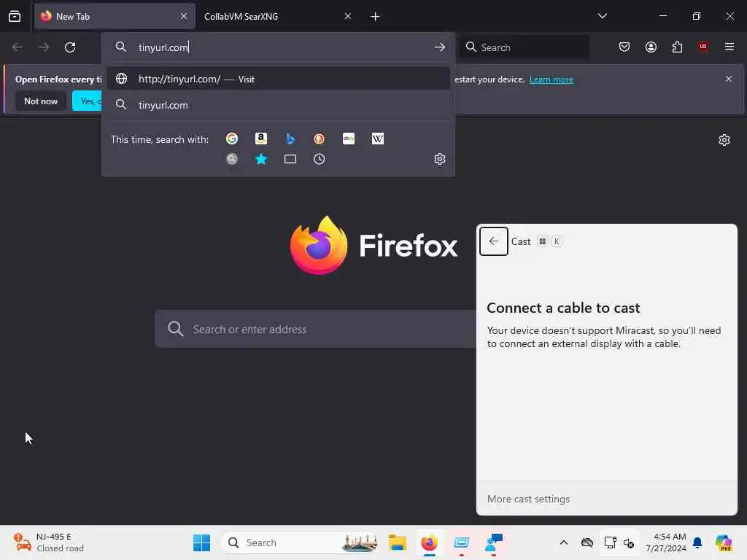
Task: Open NJ-495 E Closed road widget
Action: tap(49, 542)
